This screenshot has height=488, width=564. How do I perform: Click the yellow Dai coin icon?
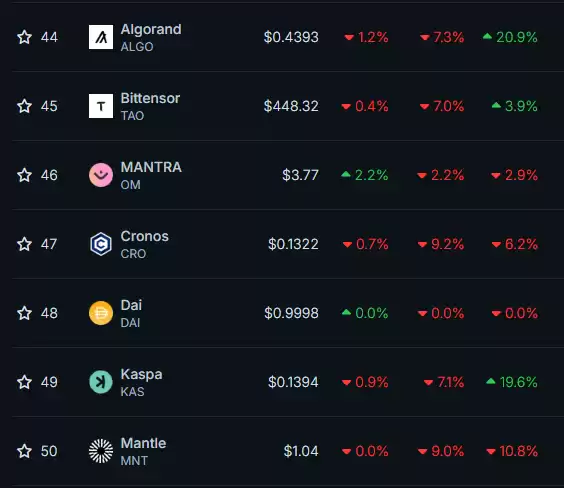click(x=101, y=313)
